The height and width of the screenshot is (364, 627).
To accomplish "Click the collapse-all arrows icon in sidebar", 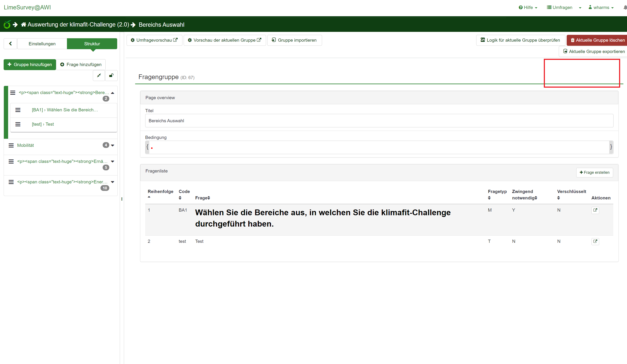I will coord(99,75).
